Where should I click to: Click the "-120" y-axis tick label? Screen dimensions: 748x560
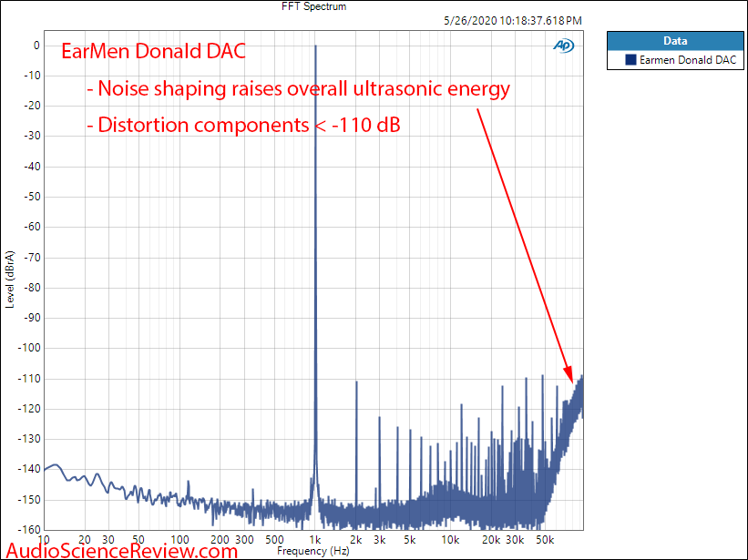(29, 409)
